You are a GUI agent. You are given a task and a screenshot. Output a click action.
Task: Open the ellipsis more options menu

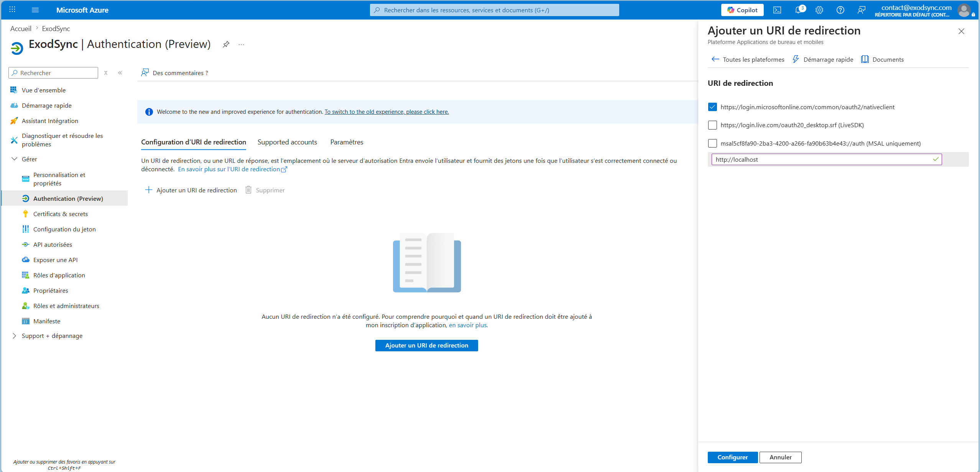tap(241, 44)
